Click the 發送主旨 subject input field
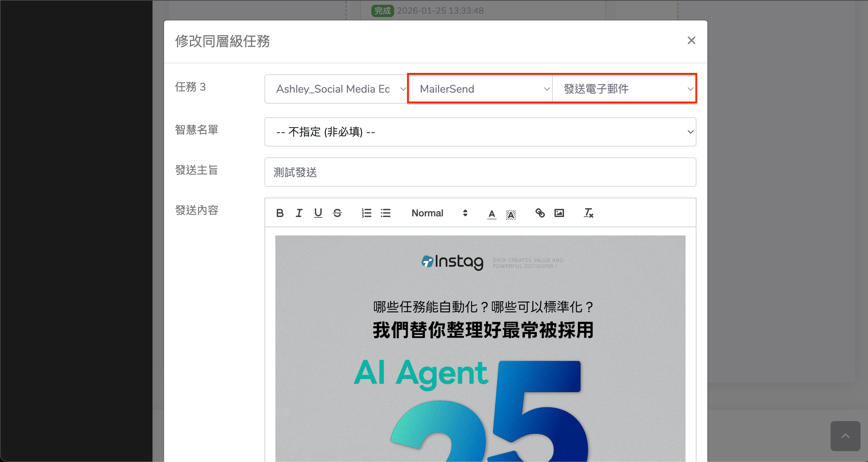 [x=480, y=172]
